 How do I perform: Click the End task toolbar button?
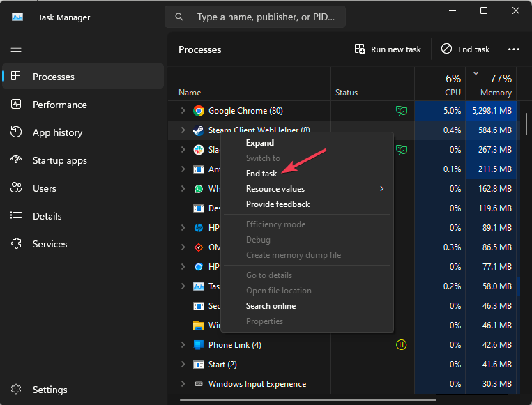(465, 49)
